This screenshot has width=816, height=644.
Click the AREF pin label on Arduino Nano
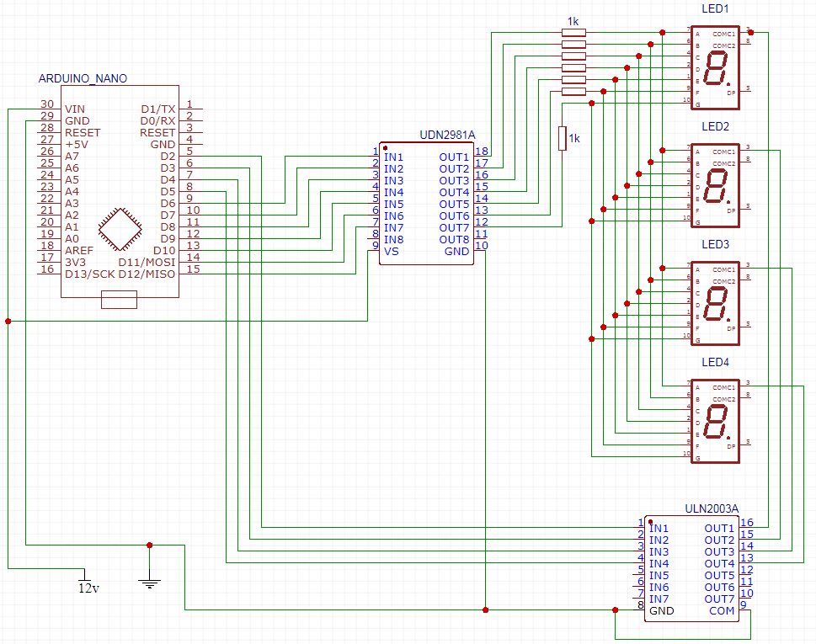[x=79, y=251]
